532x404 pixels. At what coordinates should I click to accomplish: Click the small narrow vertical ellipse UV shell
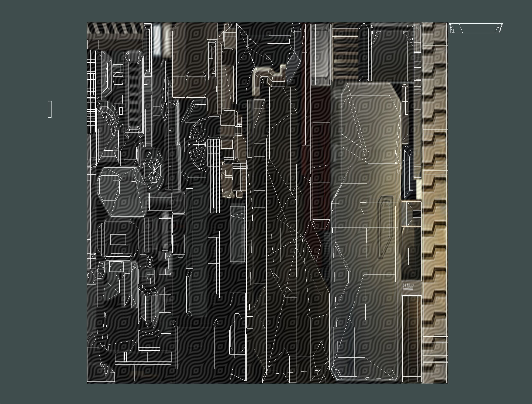point(141,155)
